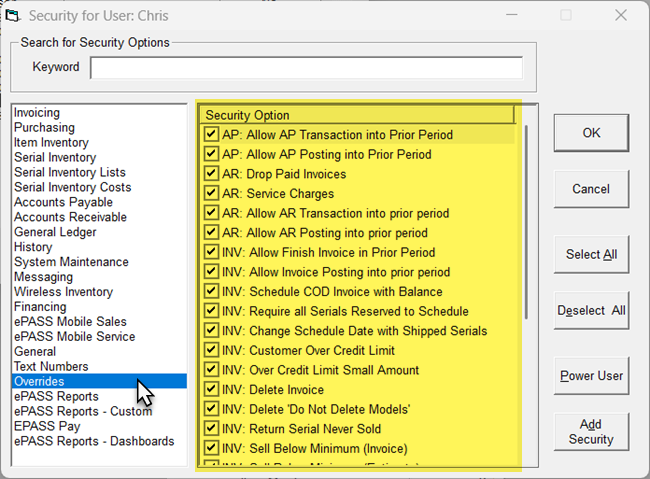Uncheck INV: Return Serial Never Sold
Viewport: 650px width, 479px height.
point(211,428)
